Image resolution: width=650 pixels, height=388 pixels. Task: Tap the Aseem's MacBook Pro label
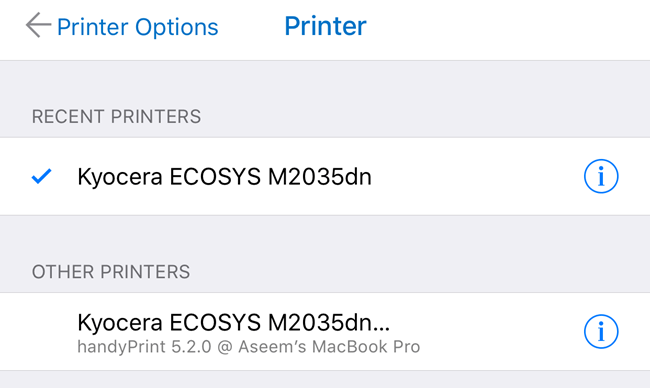329,347
